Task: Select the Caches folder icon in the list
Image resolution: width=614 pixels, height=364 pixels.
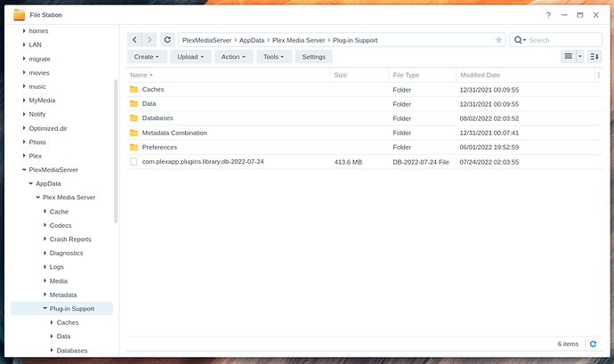Action: [133, 89]
